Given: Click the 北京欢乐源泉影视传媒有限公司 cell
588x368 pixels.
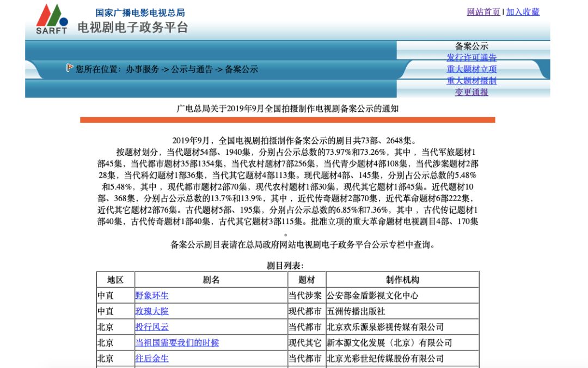Looking at the screenshot, I should pyautogui.click(x=402, y=327).
